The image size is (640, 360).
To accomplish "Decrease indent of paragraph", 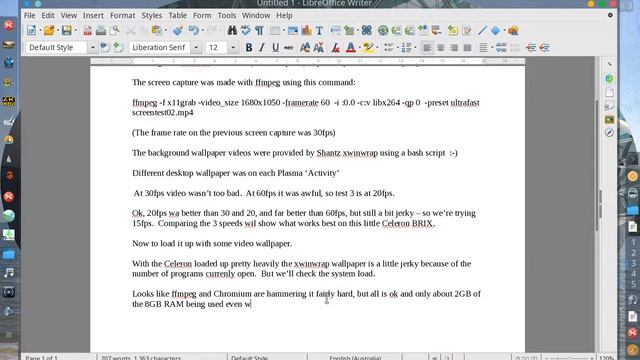I will (544, 47).
